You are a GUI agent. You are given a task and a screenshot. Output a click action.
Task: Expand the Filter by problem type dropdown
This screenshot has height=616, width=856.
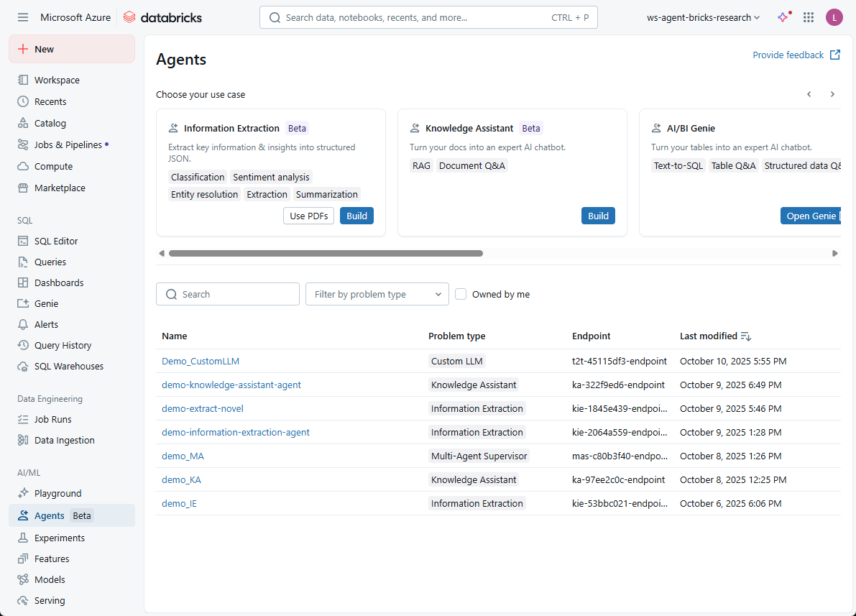coord(377,294)
